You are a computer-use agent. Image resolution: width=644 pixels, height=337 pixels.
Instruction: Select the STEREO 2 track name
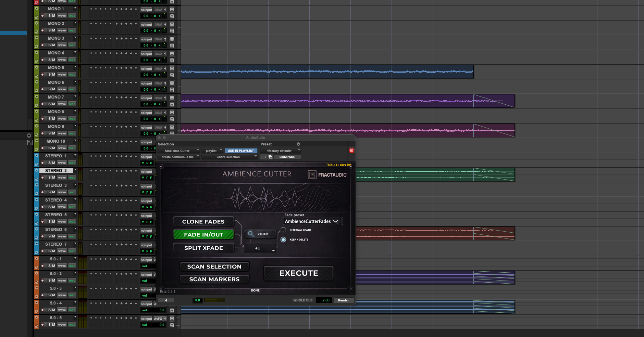tap(56, 171)
